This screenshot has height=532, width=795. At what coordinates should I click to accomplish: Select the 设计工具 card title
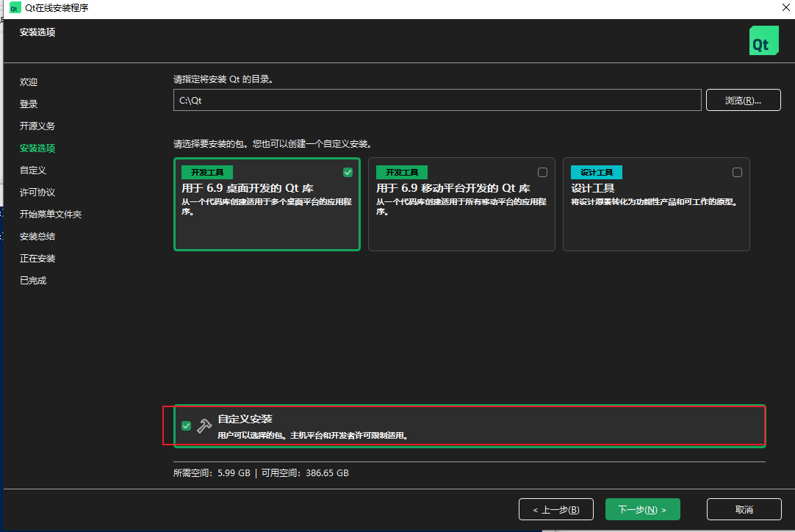(x=593, y=188)
